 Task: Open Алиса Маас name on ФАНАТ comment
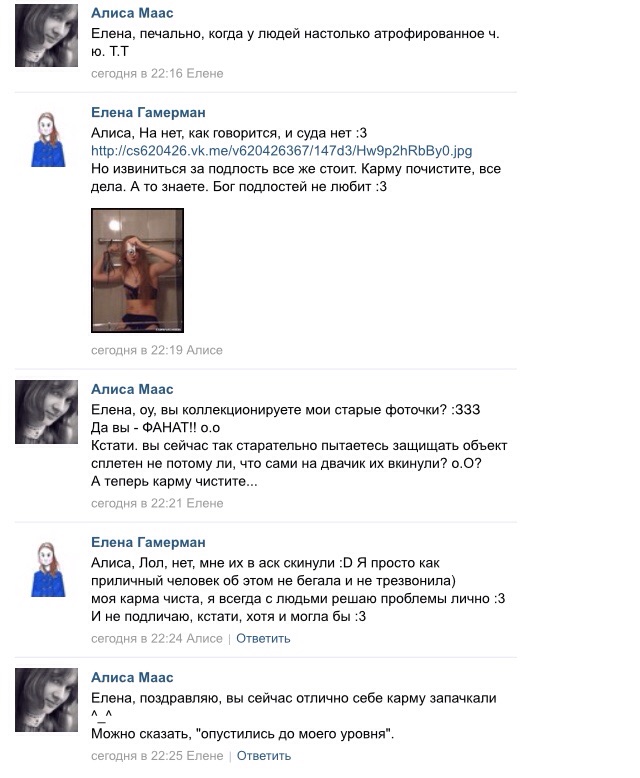(132, 389)
